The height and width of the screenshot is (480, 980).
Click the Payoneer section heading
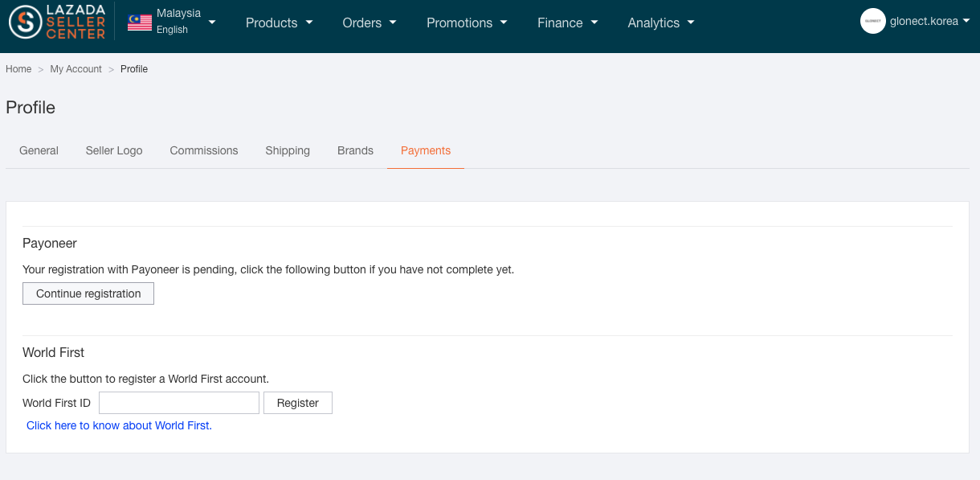pyautogui.click(x=50, y=243)
